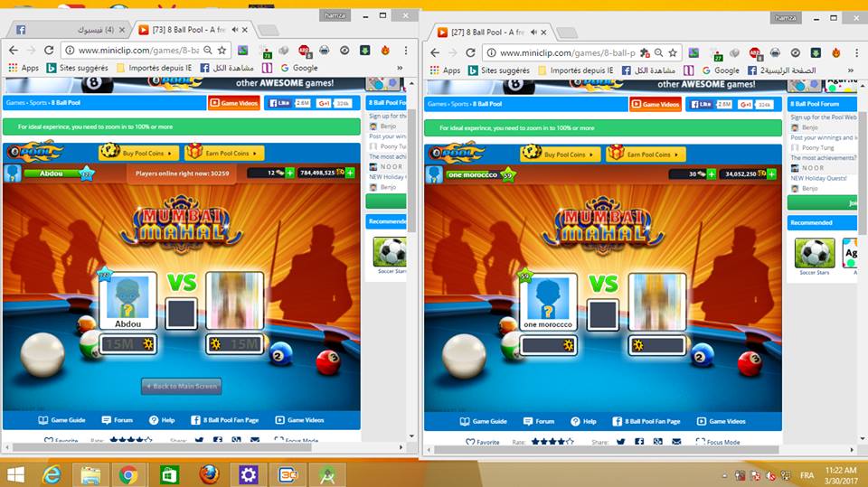
Task: Click green download extension in left window
Action: (364, 51)
